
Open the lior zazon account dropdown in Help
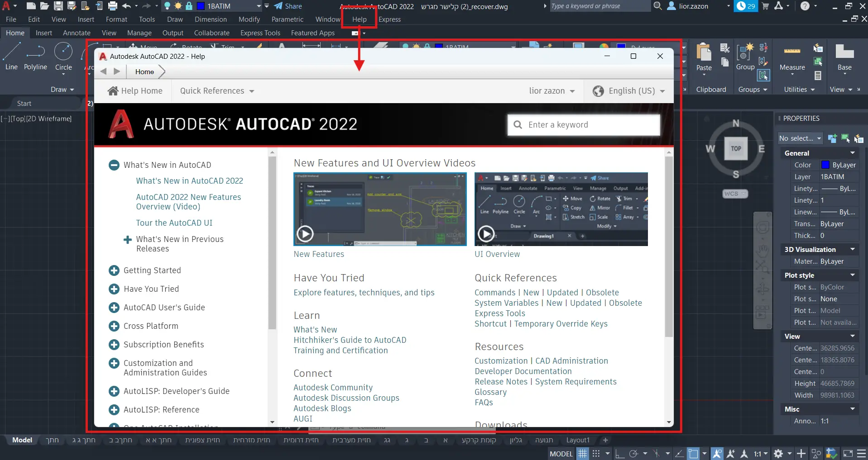pyautogui.click(x=552, y=91)
